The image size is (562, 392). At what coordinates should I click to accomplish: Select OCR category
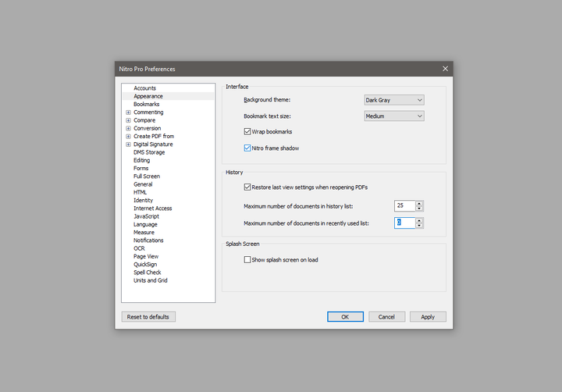point(140,248)
